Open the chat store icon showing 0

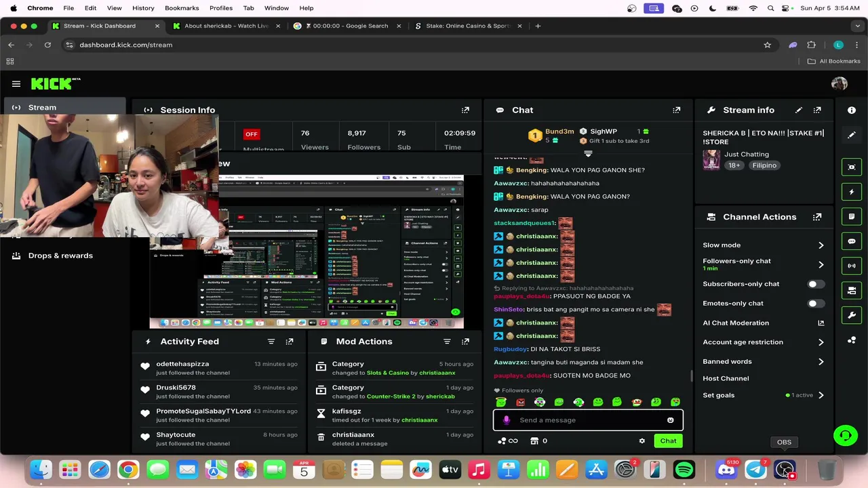pyautogui.click(x=538, y=441)
